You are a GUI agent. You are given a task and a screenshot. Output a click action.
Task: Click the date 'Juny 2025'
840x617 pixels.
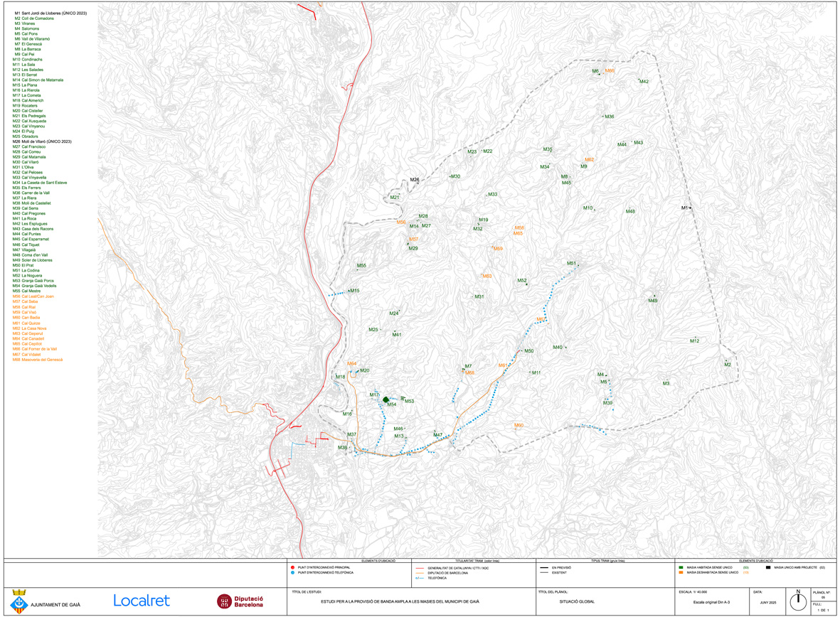pos(767,603)
